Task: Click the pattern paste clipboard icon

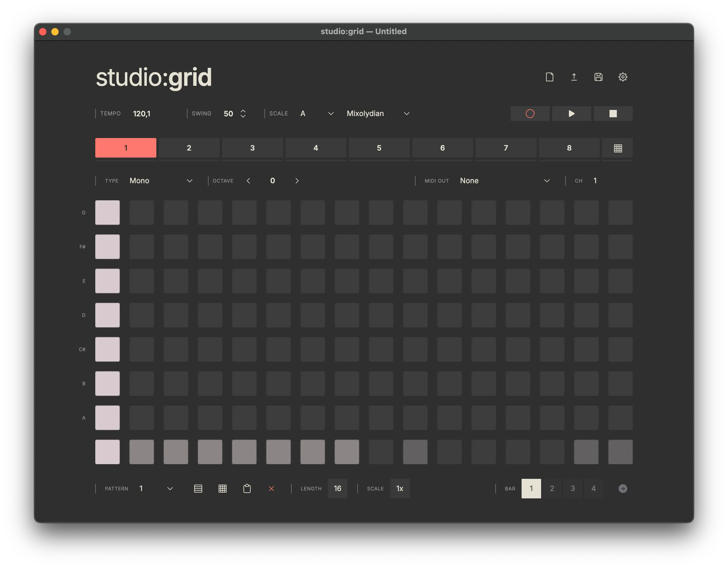Action: tap(247, 489)
